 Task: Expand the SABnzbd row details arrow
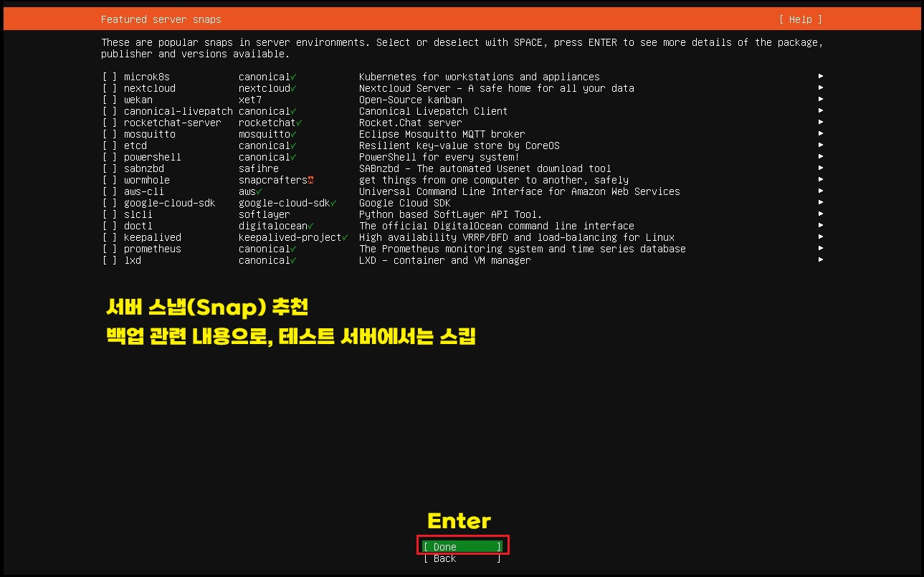[x=821, y=168]
